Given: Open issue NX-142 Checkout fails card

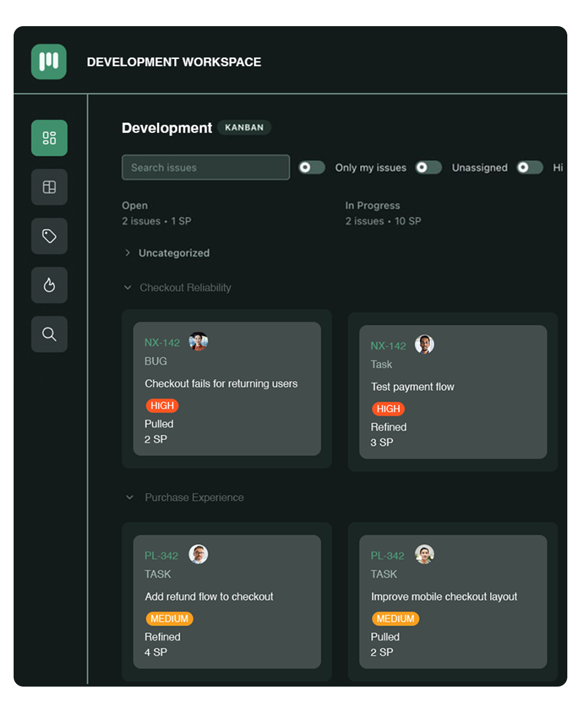Looking at the screenshot, I should click(226, 388).
